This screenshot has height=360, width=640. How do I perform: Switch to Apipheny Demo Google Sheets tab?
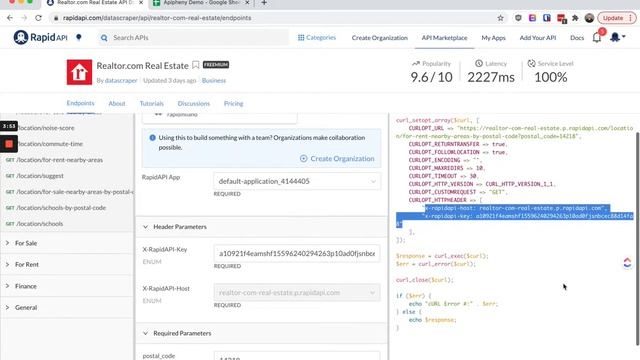tap(201, 3)
